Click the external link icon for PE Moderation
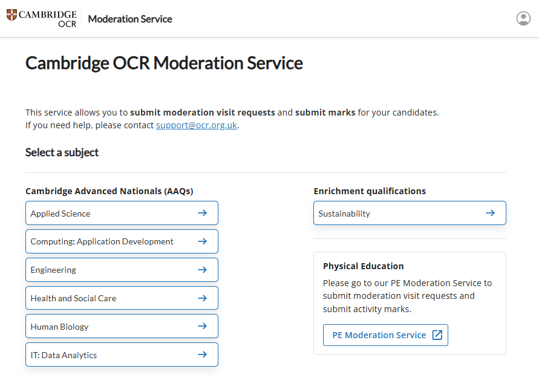Screen dimensions: 539x392 (x=437, y=335)
